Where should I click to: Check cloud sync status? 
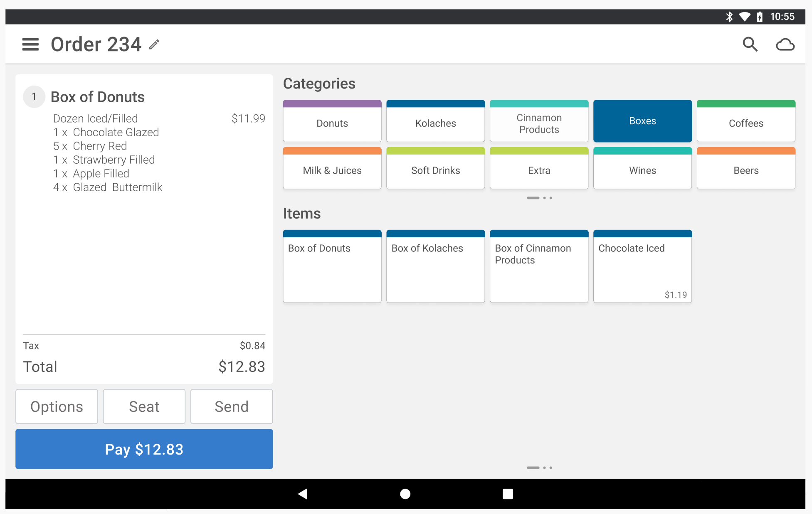(785, 44)
